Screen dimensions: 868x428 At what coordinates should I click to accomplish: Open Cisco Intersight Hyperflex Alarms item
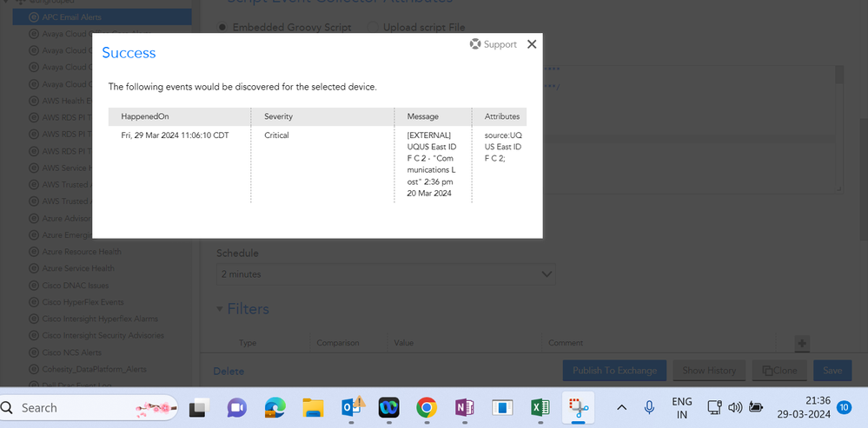(x=100, y=319)
